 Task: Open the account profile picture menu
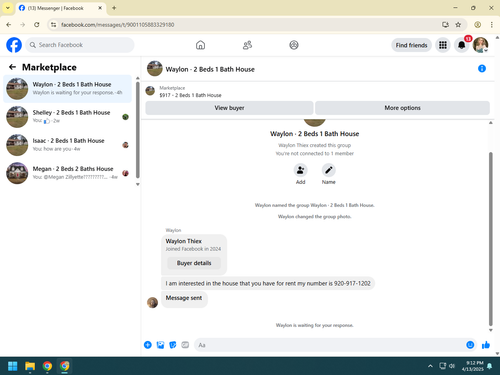tap(480, 45)
